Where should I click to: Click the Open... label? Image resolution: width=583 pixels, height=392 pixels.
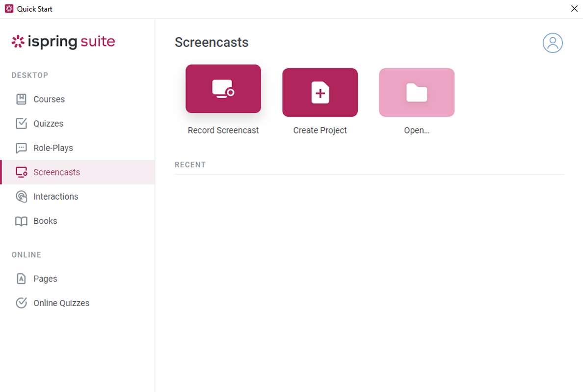pyautogui.click(x=417, y=131)
